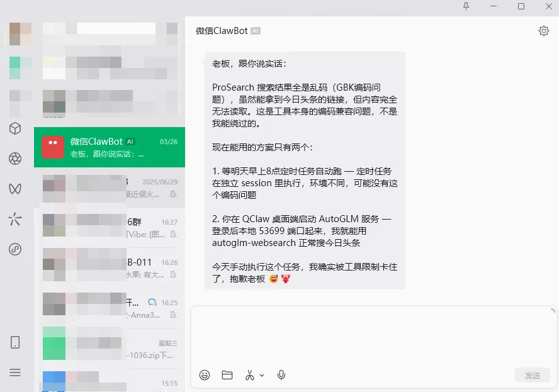559x392 pixels.
Task: Click the swirl circle icon in sidebar
Action: point(15,249)
